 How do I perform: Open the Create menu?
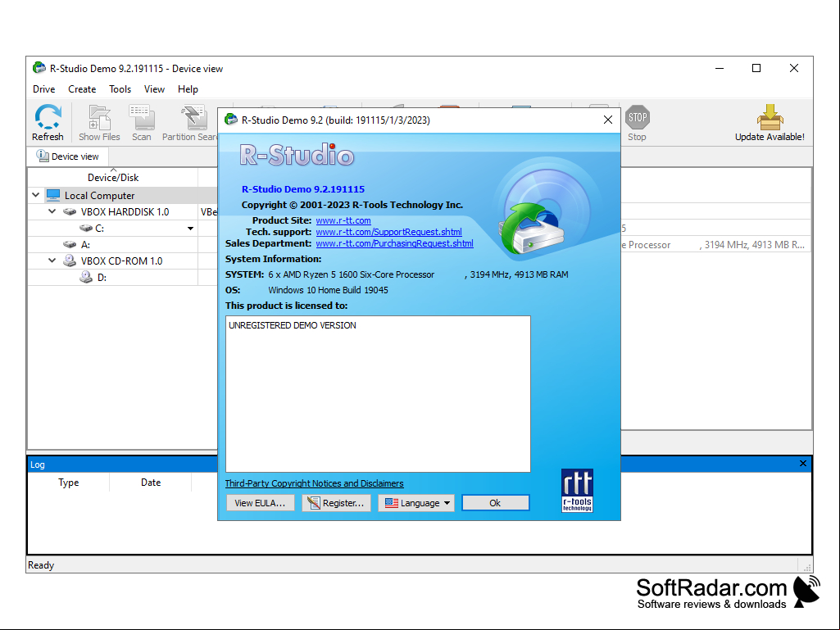82,89
